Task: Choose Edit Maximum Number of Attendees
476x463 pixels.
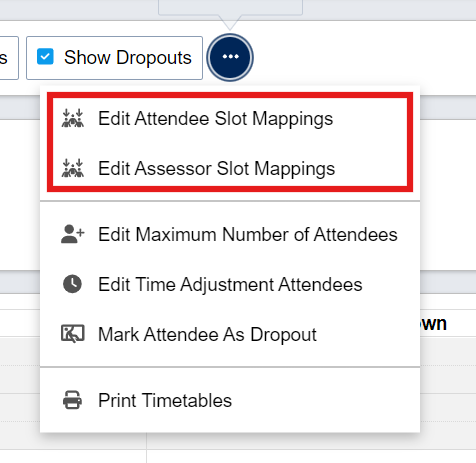Action: (x=230, y=234)
